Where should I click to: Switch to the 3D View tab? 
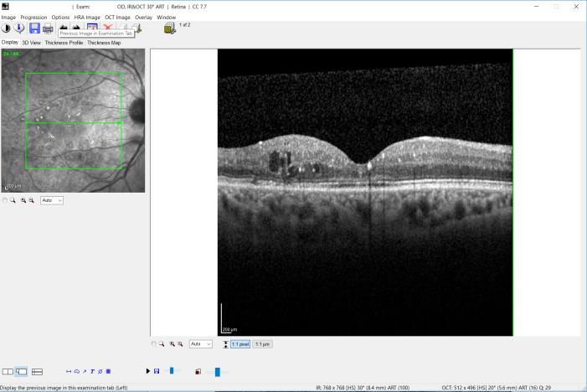click(31, 42)
